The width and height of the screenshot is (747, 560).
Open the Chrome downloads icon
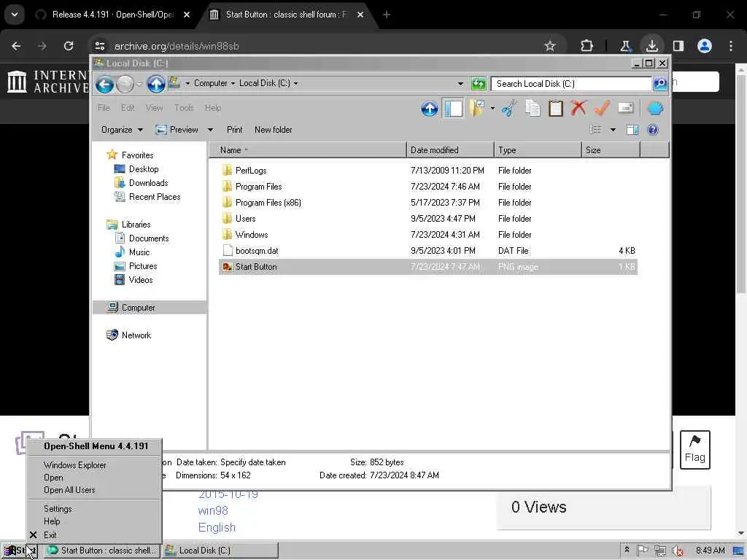coord(651,46)
